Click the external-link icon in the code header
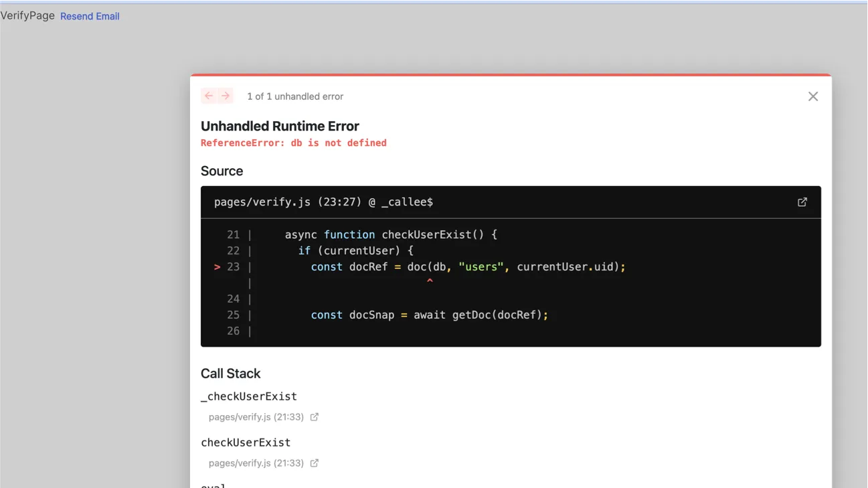The width and height of the screenshot is (868, 488). coord(802,201)
